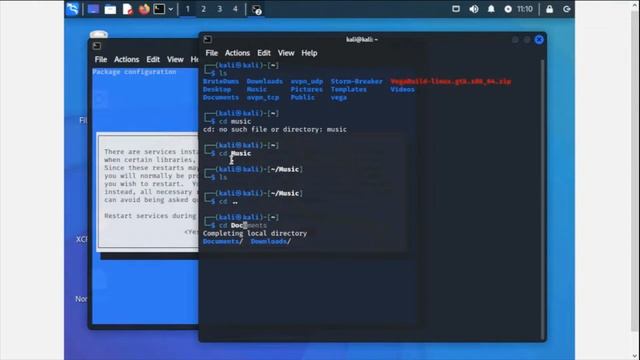
Task: Open Actions menu in background terminal
Action: pos(127,59)
